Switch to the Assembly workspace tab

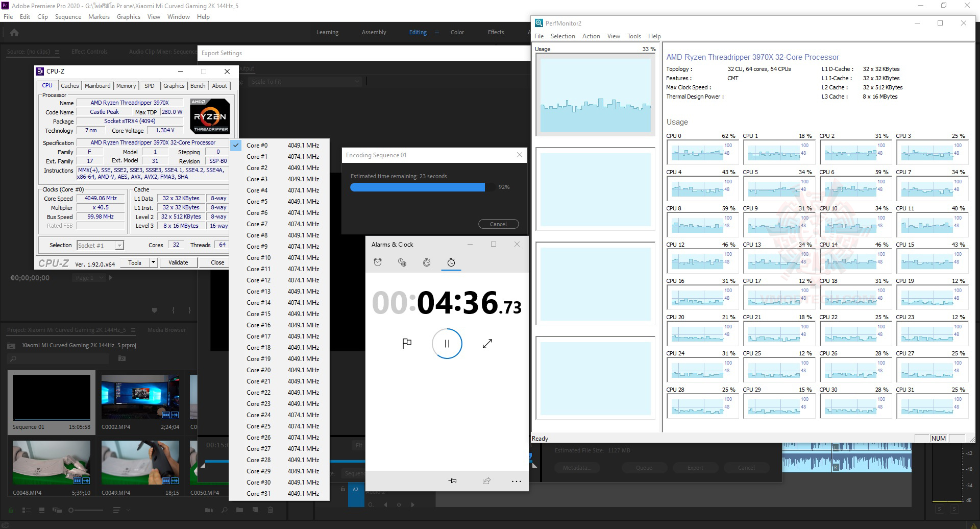(374, 32)
